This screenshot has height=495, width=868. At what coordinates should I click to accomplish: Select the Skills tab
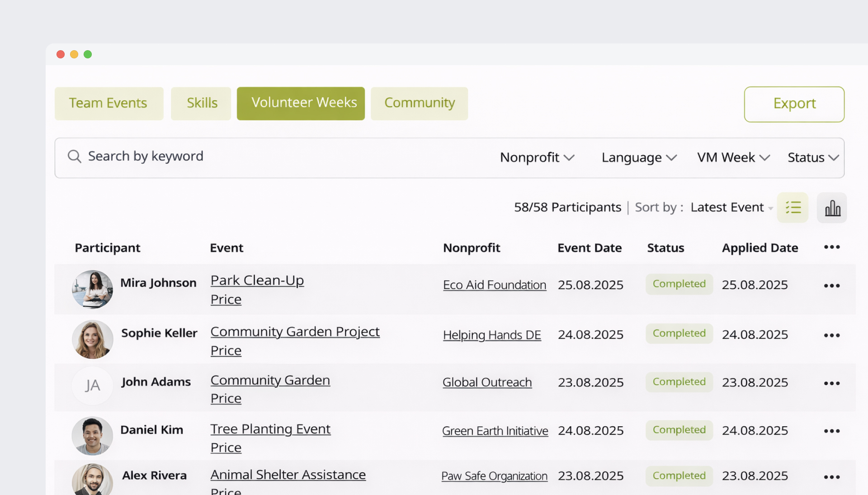tap(201, 103)
